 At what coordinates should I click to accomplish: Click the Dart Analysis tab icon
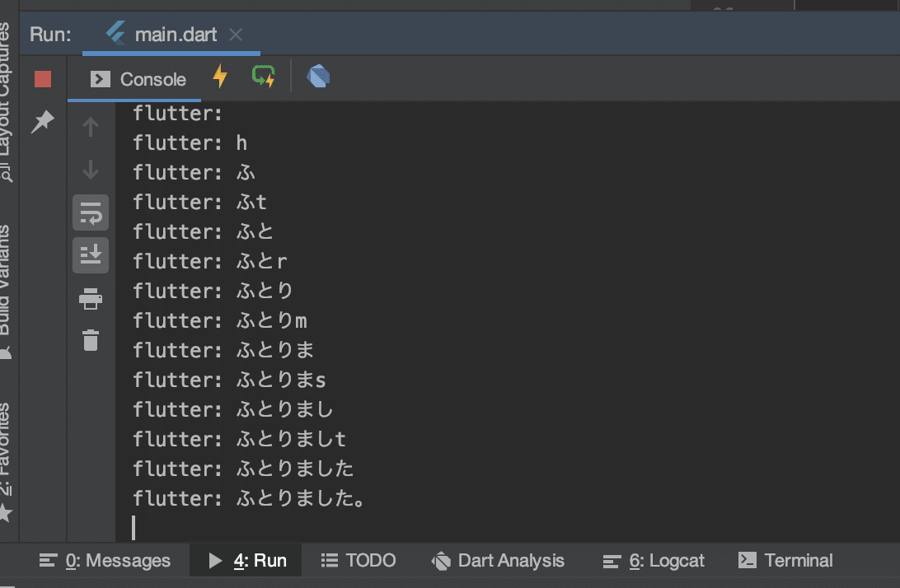tap(441, 561)
